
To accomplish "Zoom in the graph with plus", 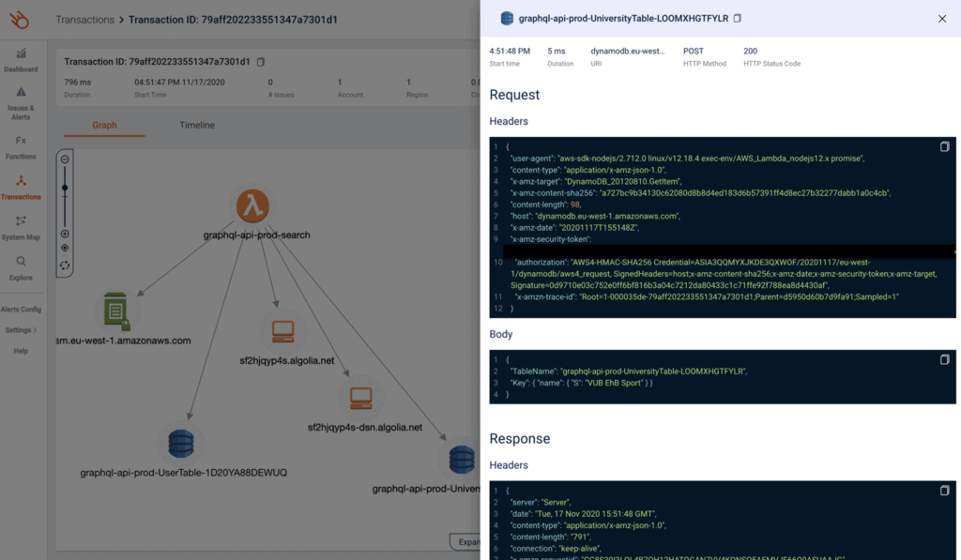I will pyautogui.click(x=65, y=234).
